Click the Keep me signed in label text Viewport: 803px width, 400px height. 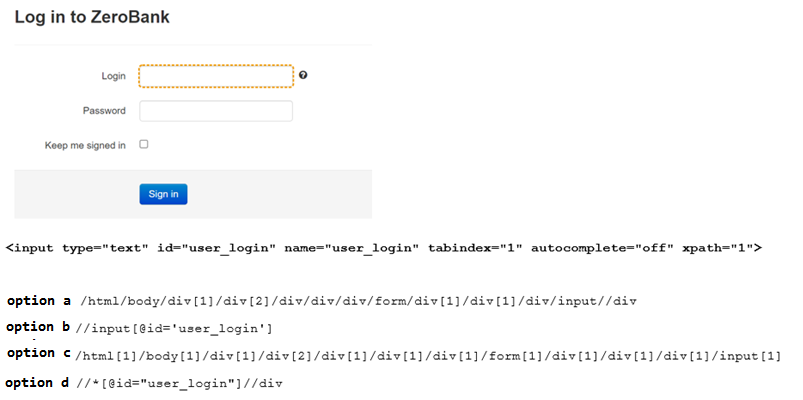point(85,145)
